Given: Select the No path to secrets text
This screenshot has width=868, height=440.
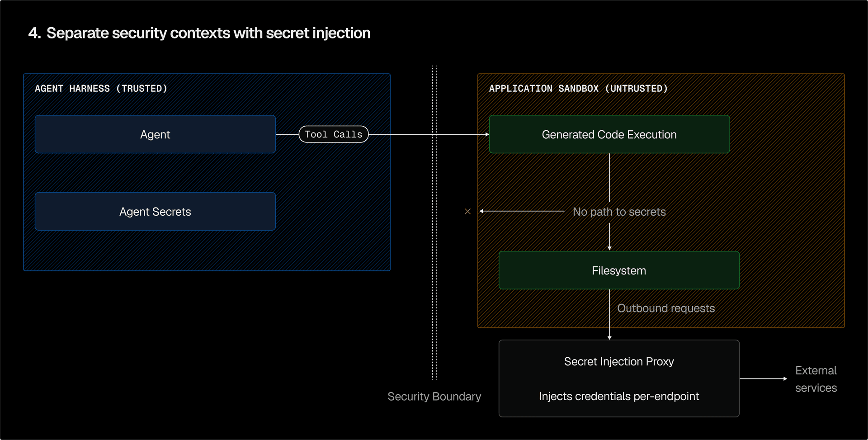Looking at the screenshot, I should (619, 211).
